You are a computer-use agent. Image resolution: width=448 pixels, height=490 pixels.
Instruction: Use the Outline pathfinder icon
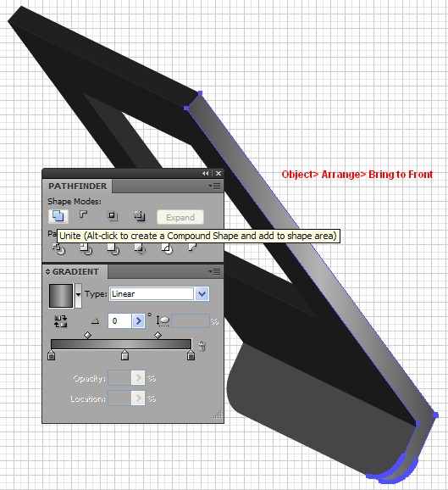(x=167, y=249)
